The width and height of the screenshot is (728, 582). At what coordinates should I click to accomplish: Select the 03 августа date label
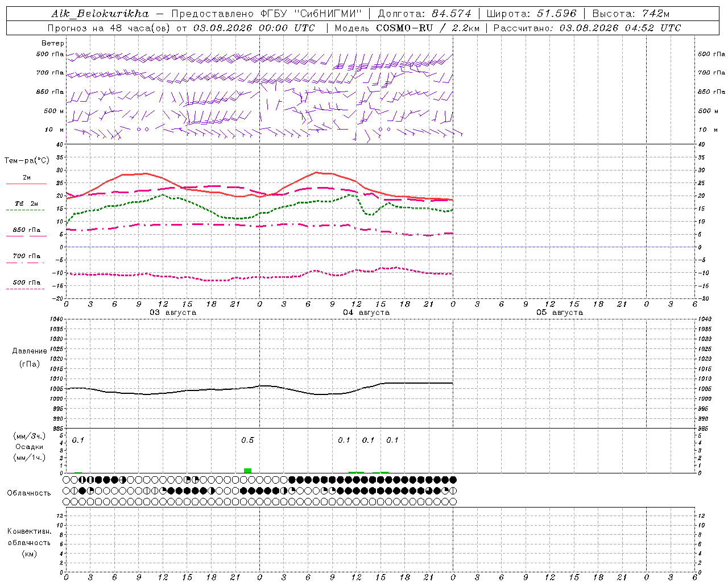click(173, 313)
